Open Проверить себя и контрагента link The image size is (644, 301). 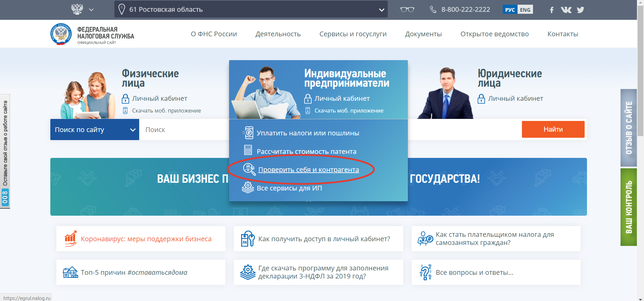coord(308,170)
